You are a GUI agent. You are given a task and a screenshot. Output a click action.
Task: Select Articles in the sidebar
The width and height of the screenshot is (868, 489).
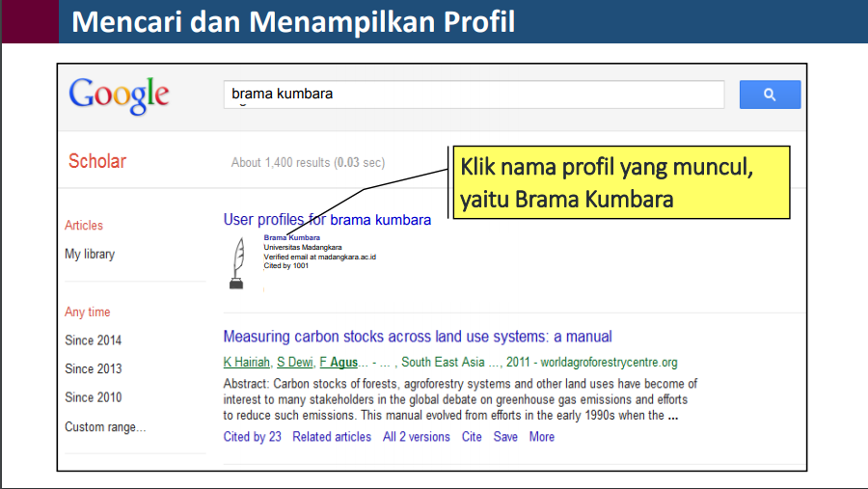click(x=84, y=226)
